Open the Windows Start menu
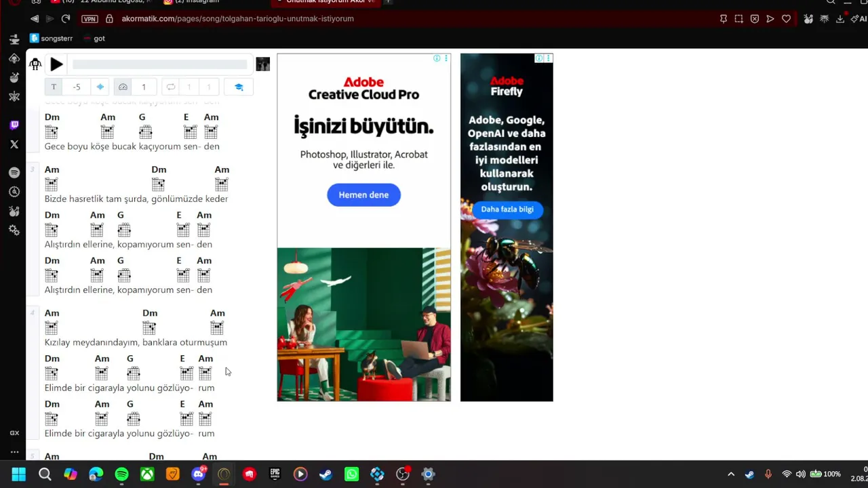Viewport: 868px width, 488px height. point(19,474)
